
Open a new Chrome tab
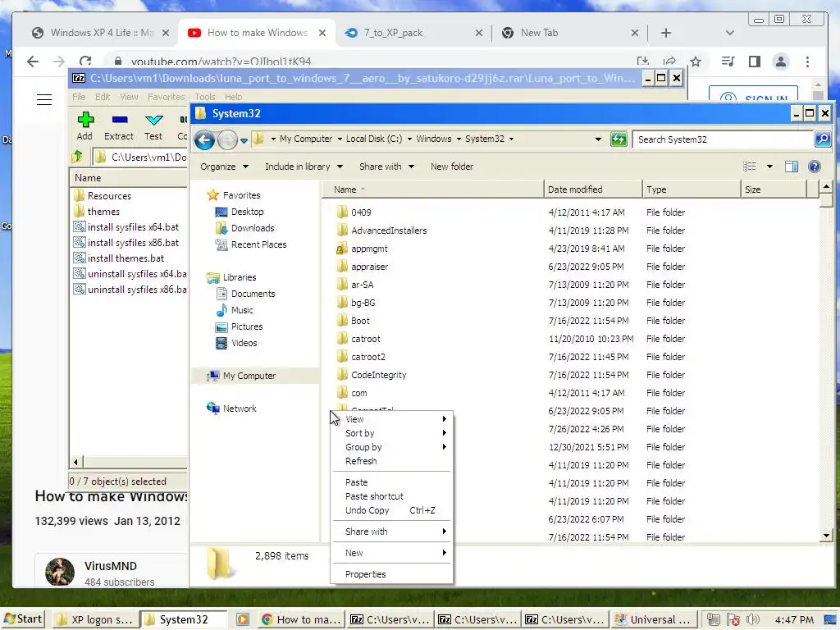(665, 33)
